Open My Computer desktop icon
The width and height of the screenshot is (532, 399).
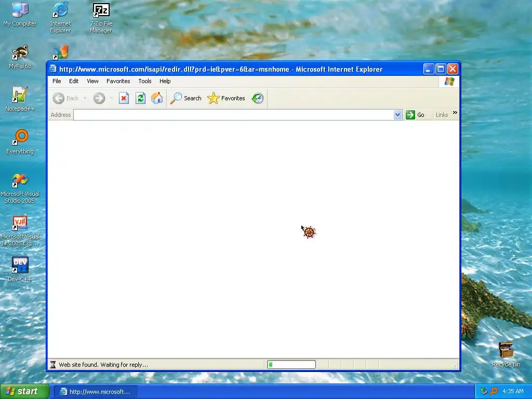[20, 14]
